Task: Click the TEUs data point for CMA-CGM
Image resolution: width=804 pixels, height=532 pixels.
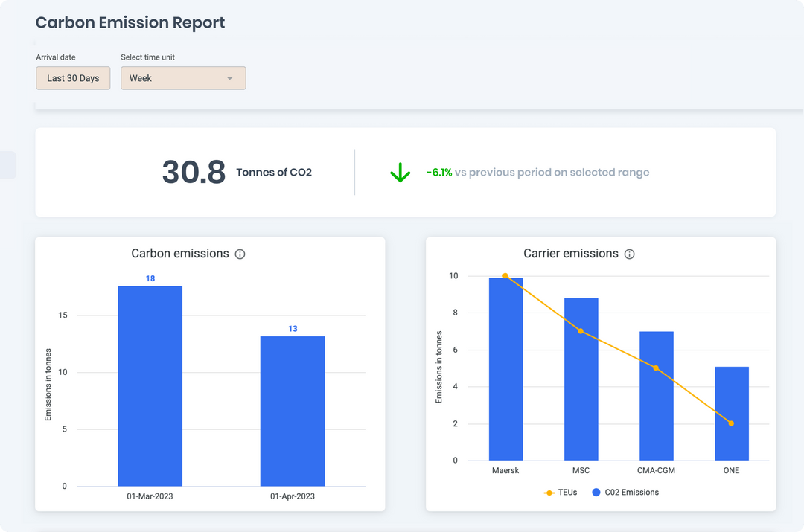Action: 656,368
